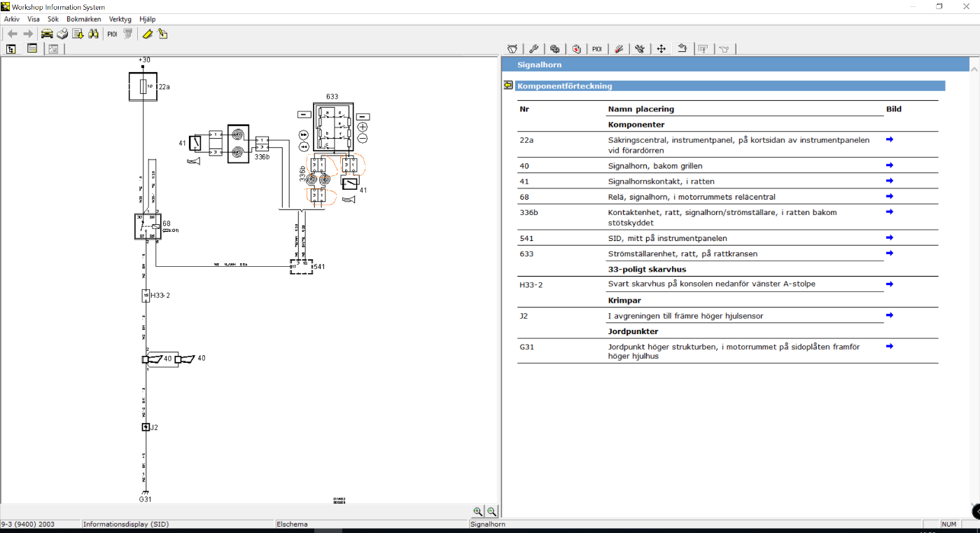The width and height of the screenshot is (980, 533).
Task: Click component 541 in the wiring diagram
Action: (x=302, y=267)
